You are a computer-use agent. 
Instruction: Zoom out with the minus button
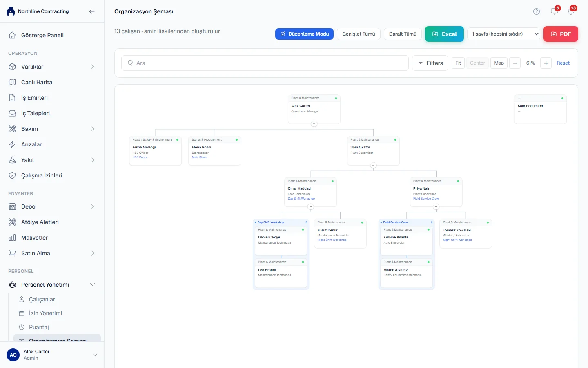point(515,63)
